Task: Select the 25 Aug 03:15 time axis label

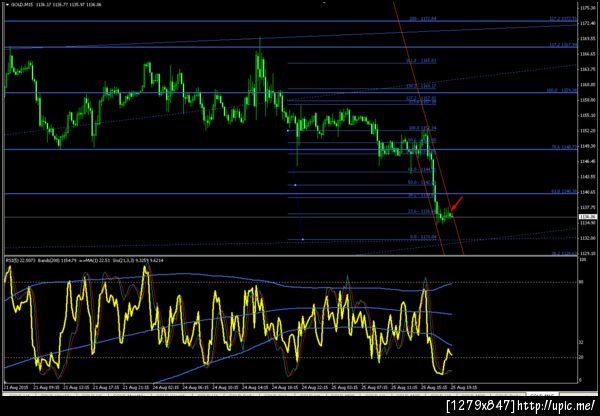Action: 344,387
